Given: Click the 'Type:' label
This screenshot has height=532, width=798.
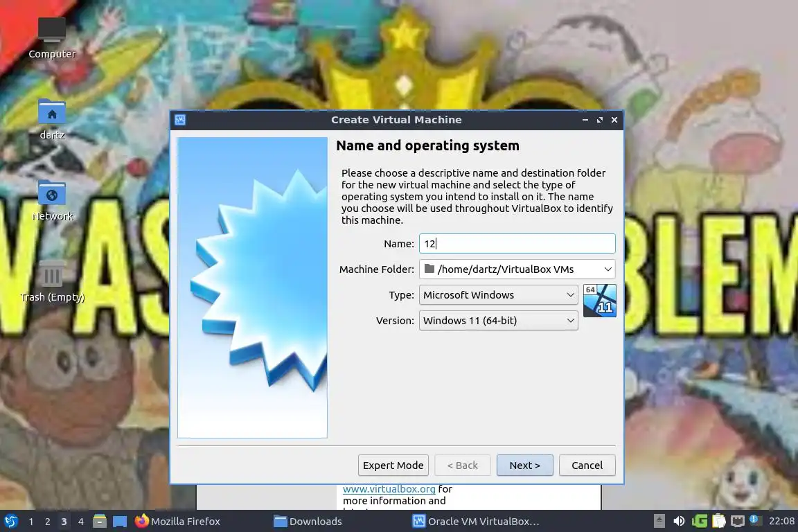Looking at the screenshot, I should (401, 295).
